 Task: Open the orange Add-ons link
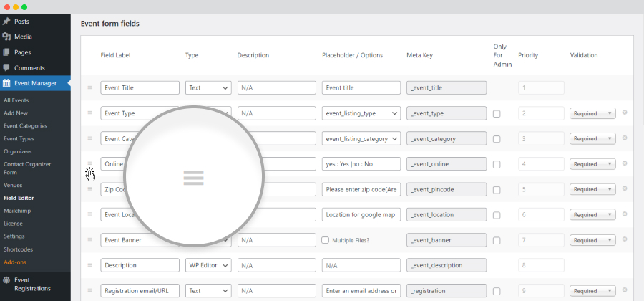15,262
